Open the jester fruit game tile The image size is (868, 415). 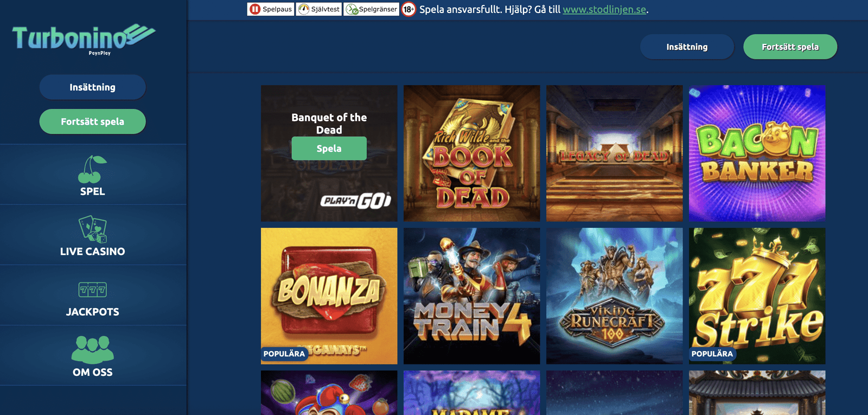tap(329, 393)
